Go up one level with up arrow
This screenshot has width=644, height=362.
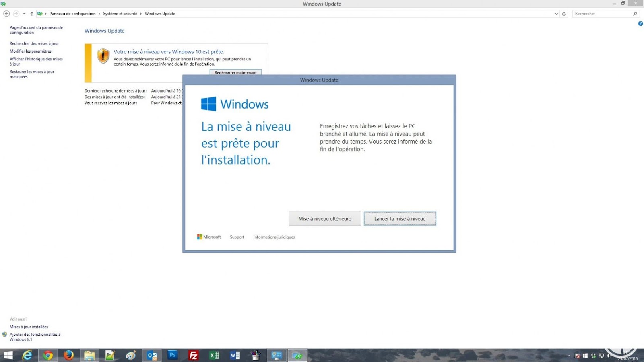pos(32,14)
